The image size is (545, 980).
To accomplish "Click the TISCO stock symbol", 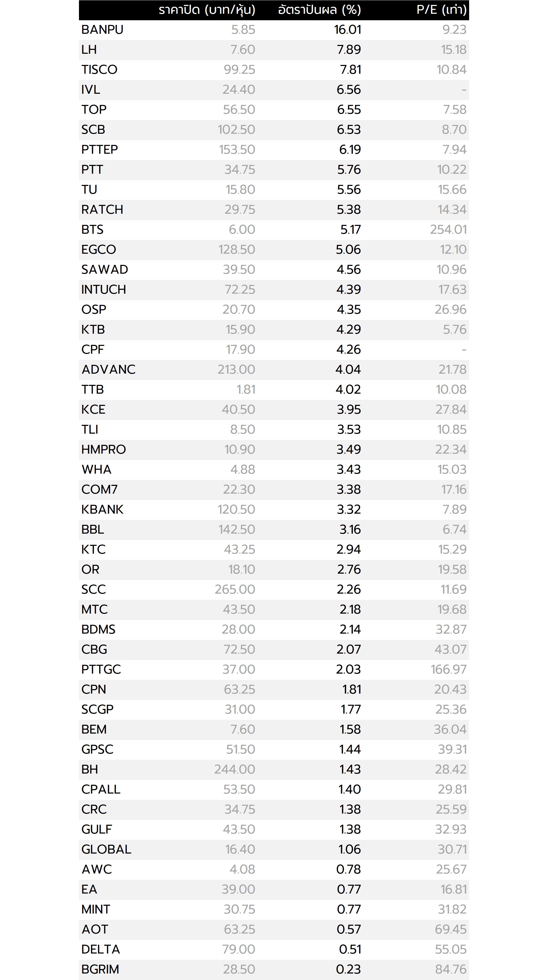I will (x=99, y=70).
